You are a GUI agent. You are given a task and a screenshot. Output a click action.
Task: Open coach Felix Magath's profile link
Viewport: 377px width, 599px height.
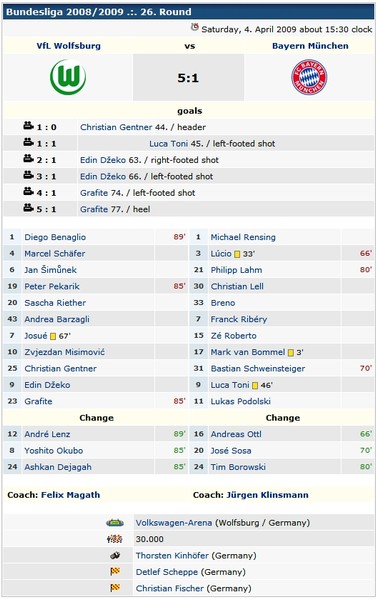point(71,495)
